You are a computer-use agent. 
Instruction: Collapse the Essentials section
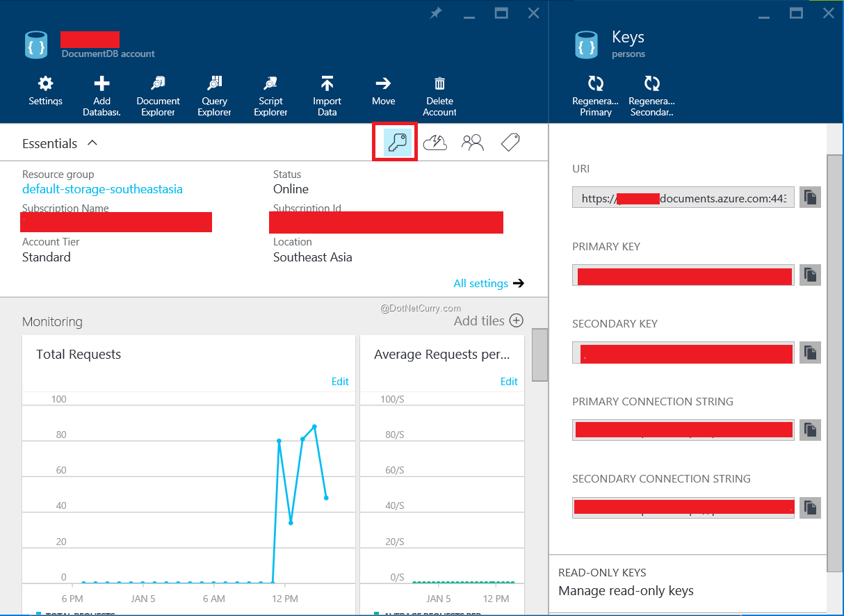pyautogui.click(x=92, y=143)
